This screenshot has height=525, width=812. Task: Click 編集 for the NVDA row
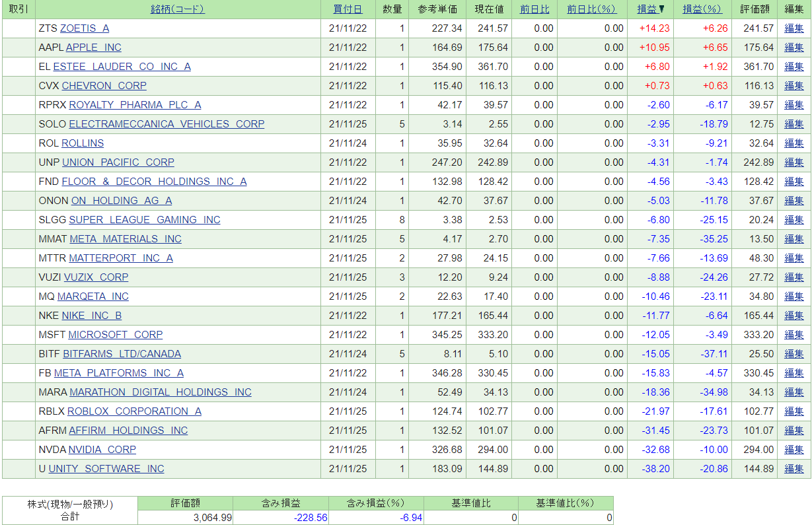pos(794,450)
